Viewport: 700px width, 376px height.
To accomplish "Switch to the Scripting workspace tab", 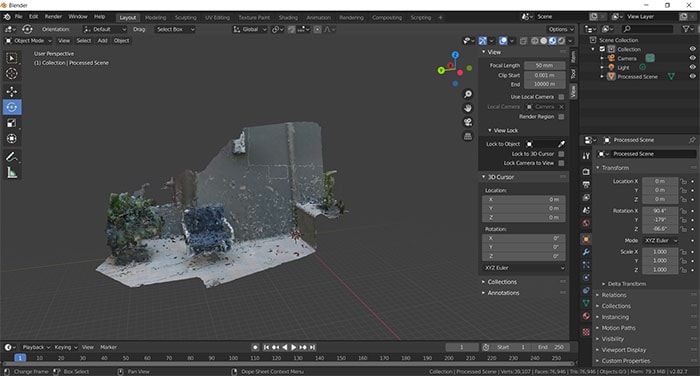I will click(x=421, y=17).
